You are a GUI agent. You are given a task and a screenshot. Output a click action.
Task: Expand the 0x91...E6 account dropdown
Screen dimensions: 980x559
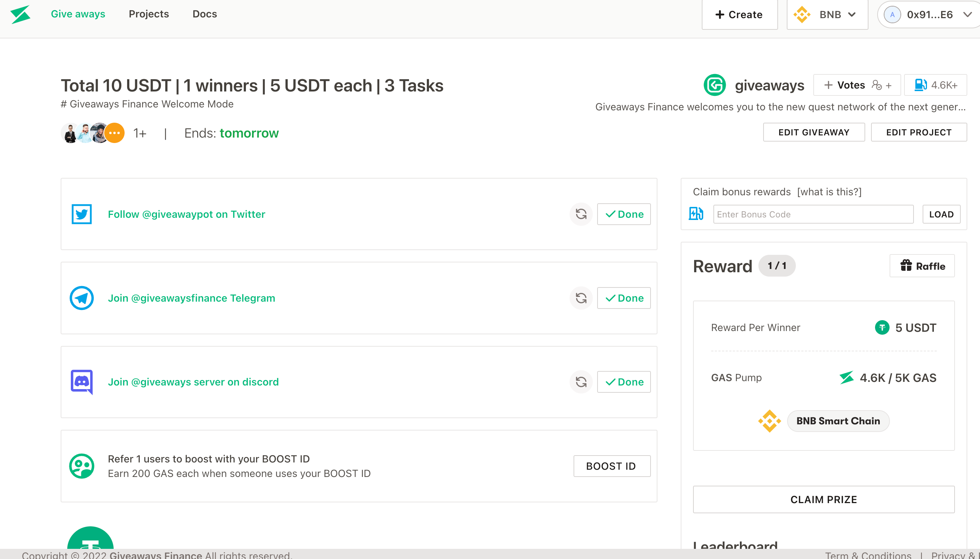click(x=967, y=15)
